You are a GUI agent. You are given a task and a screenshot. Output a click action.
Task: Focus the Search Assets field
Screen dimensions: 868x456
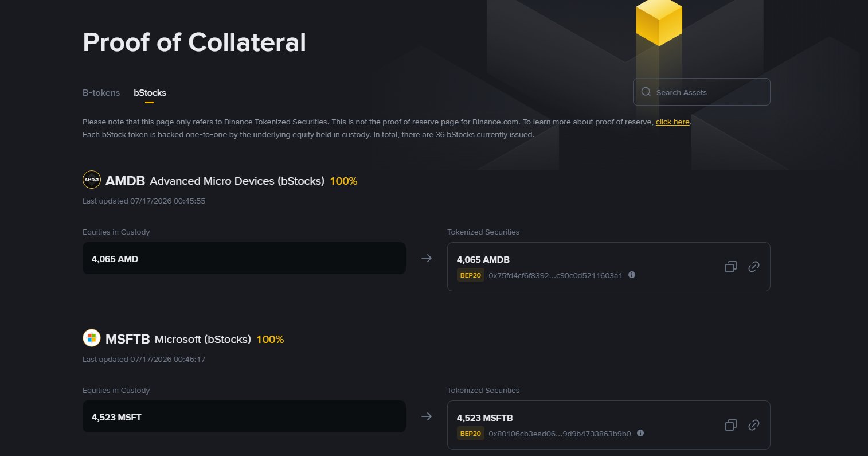click(x=702, y=92)
